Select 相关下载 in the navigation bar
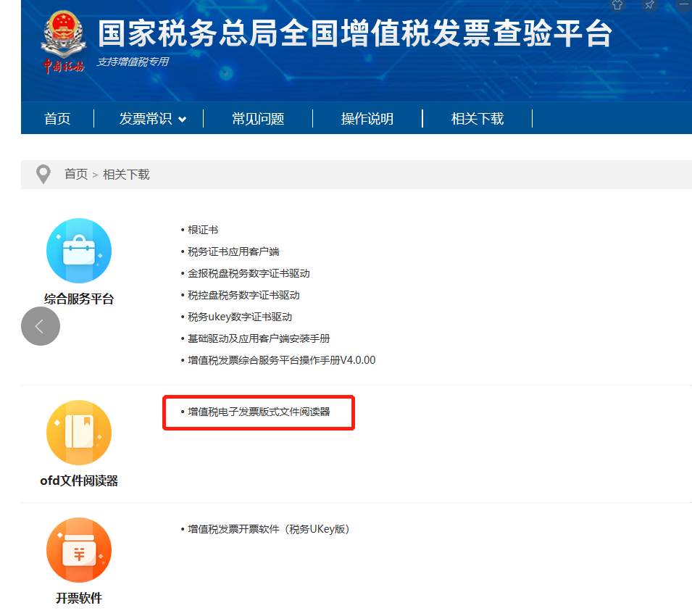The height and width of the screenshot is (616, 692). (478, 119)
